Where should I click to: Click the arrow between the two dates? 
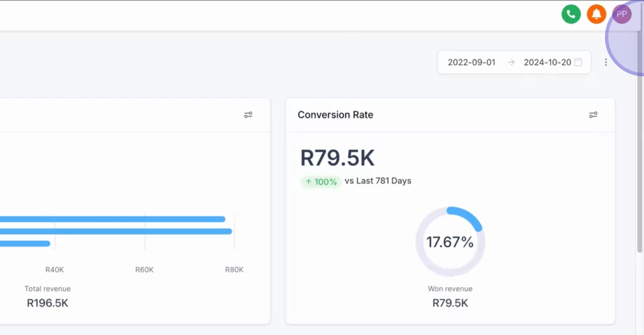(x=511, y=62)
